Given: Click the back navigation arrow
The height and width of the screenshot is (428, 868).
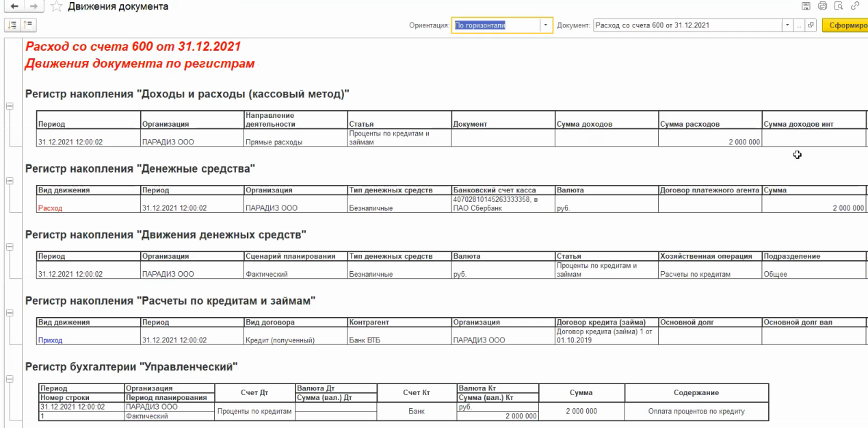Looking at the screenshot, I should click(14, 6).
